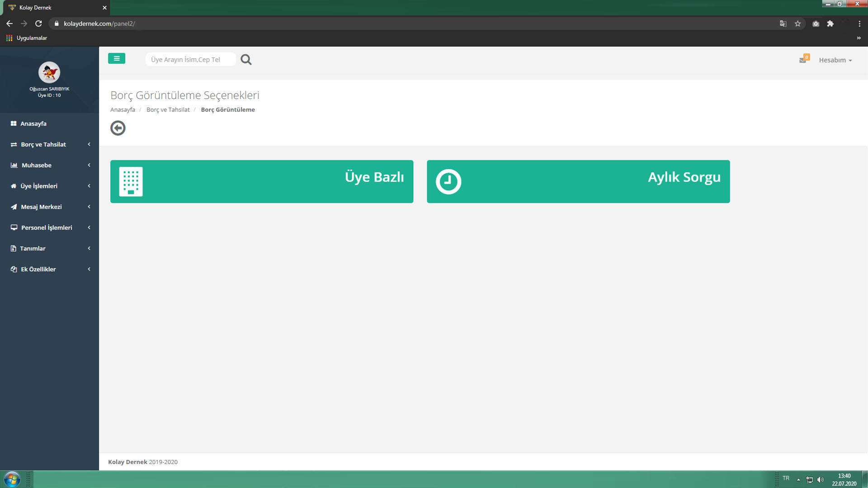Click the camera extension icon in toolbar
Viewport: 868px width, 488px height.
point(816,23)
